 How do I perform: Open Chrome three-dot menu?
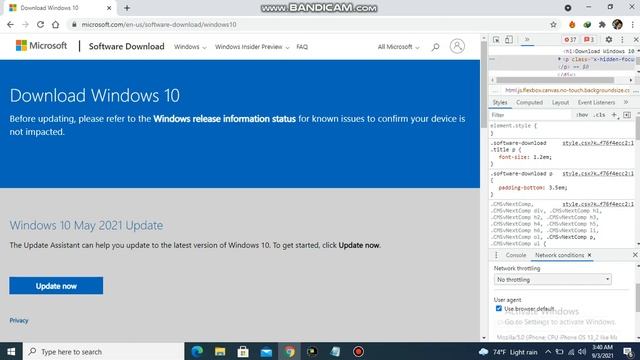(632, 24)
